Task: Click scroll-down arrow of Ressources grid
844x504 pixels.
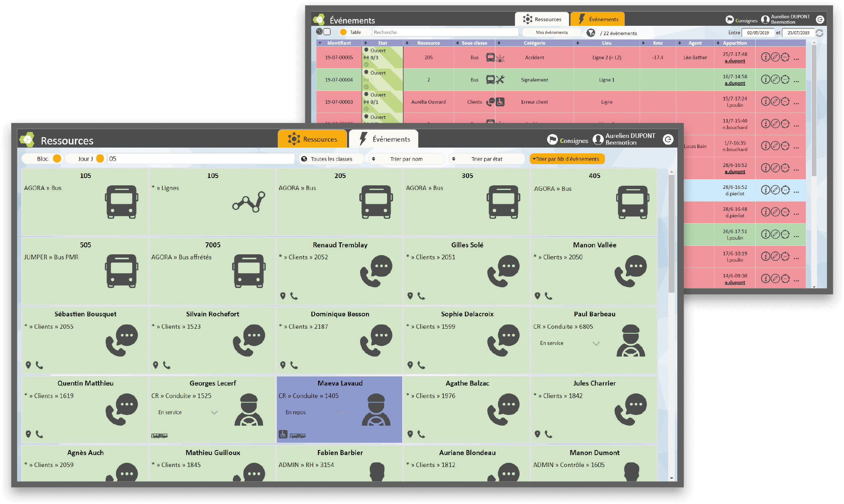Action: pos(672,478)
